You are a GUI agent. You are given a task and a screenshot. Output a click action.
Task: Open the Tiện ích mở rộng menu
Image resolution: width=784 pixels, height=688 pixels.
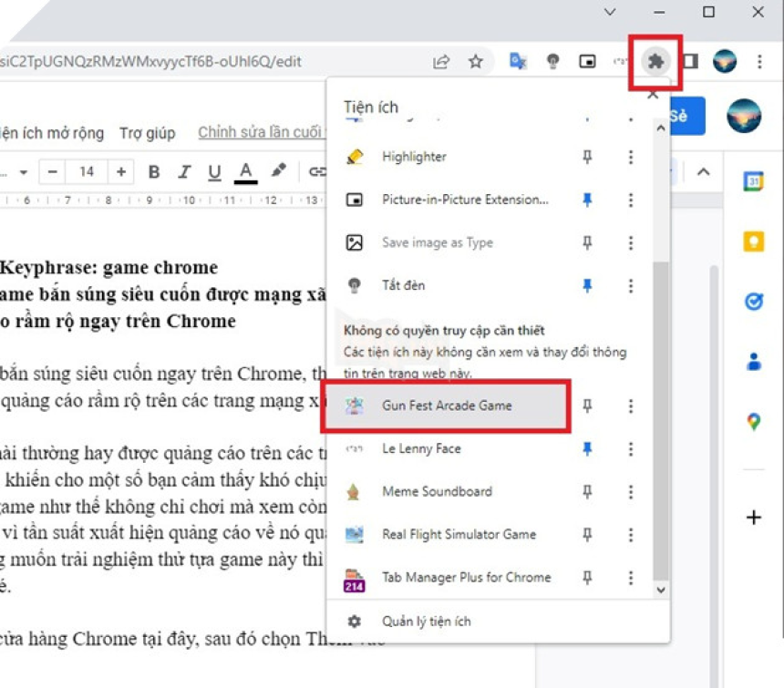coord(52,133)
